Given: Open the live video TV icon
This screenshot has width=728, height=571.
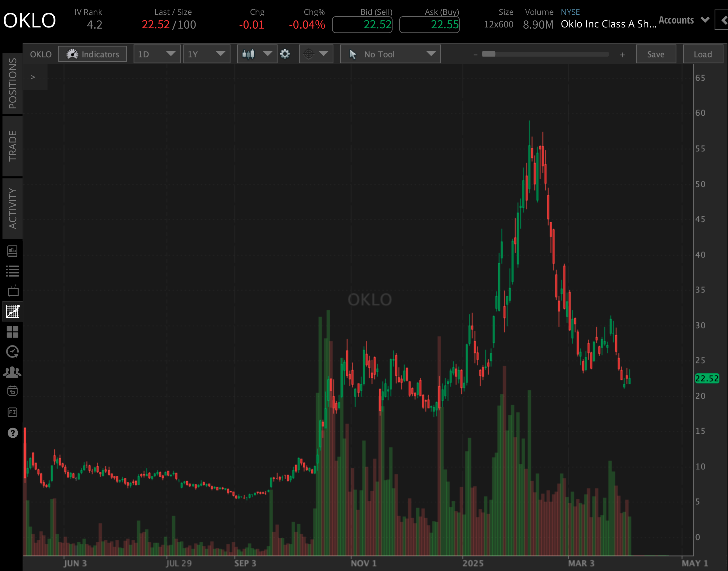Looking at the screenshot, I should pyautogui.click(x=13, y=291).
